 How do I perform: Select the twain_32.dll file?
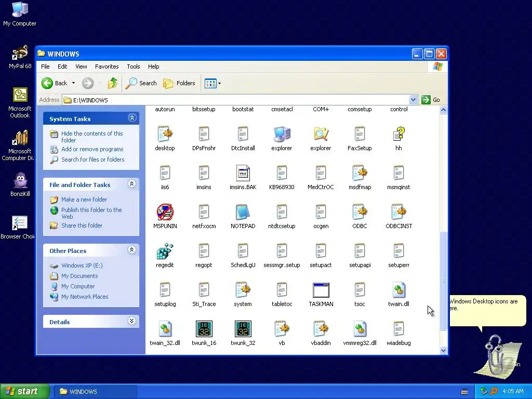165,329
